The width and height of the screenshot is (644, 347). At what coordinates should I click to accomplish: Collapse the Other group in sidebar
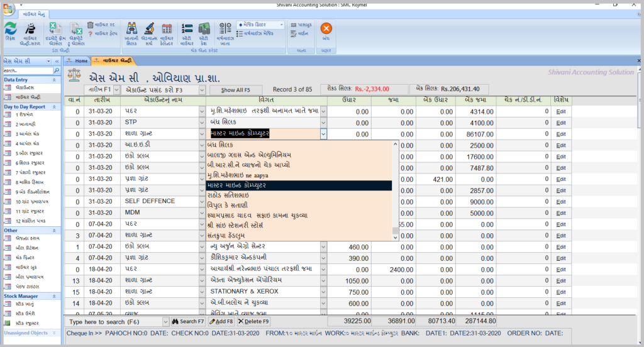coord(54,231)
